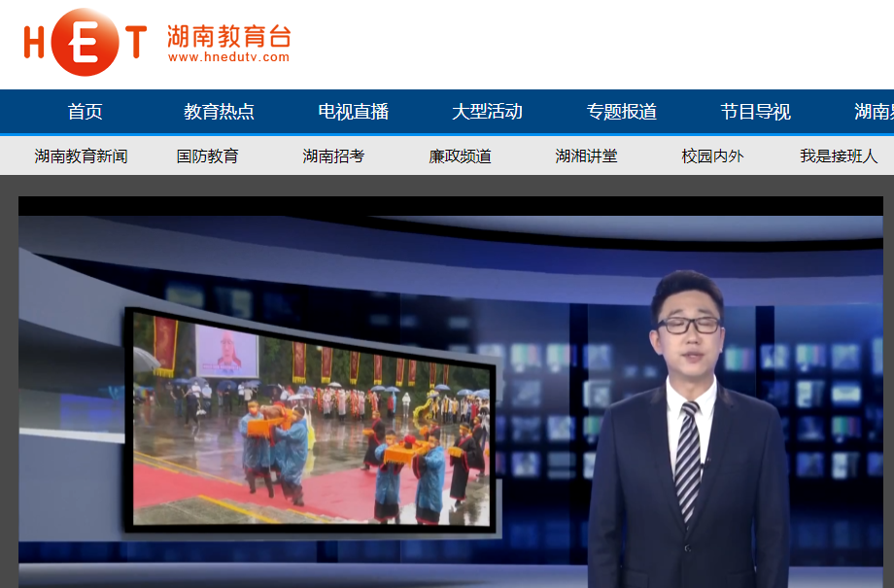
Task: Select the 校园内外 tab
Action: (712, 156)
